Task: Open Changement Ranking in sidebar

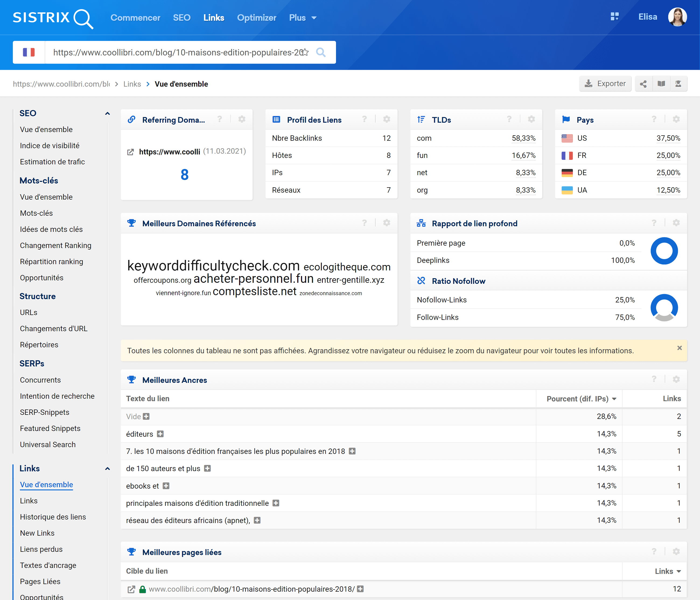Action: tap(56, 245)
